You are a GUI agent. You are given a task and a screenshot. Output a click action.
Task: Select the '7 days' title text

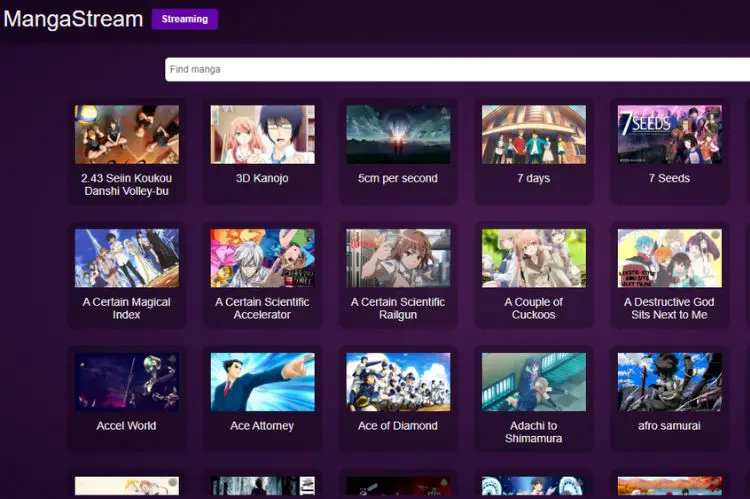pos(533,178)
